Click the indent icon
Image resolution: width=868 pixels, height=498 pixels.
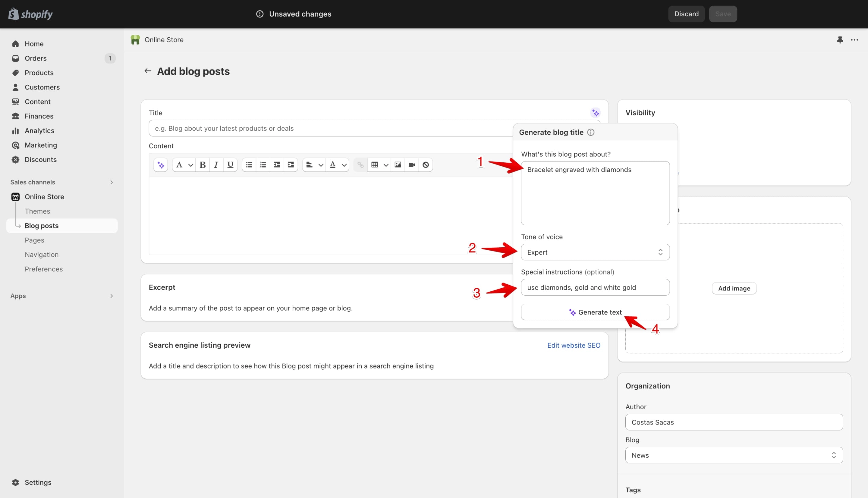291,165
